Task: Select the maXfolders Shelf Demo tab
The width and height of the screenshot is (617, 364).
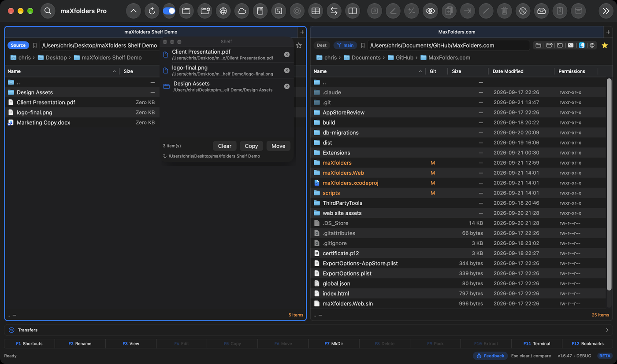Action: point(151,32)
